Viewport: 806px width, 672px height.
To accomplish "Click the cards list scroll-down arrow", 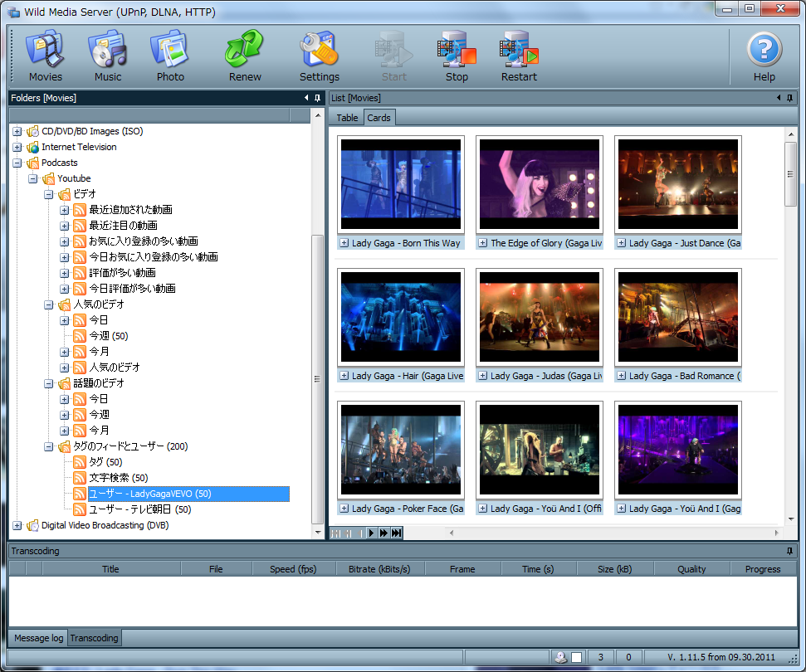I will (790, 519).
